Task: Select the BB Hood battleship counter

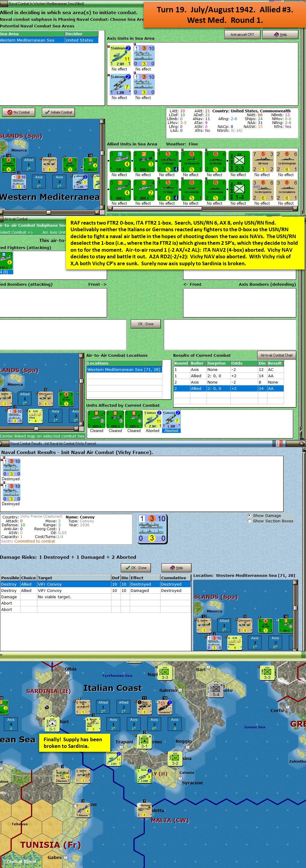Action: coord(263,162)
